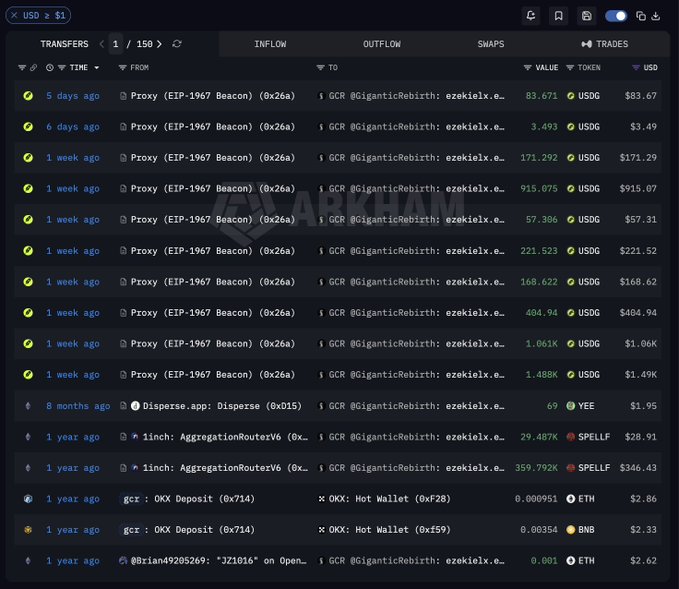Click ETH token icon on $2.86 row

click(571, 499)
